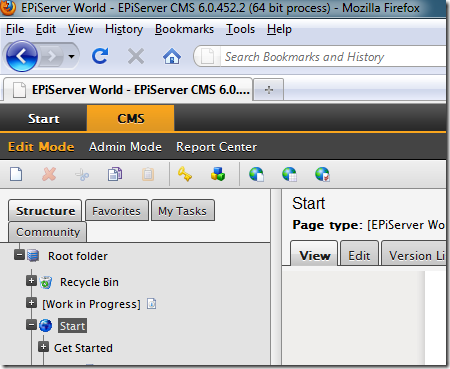Switch to the Favorites tab
450x369 pixels.
pos(117,210)
